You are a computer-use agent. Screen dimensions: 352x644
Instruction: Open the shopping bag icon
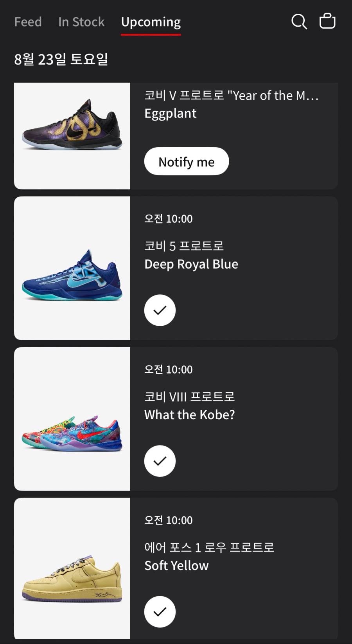[x=327, y=22]
